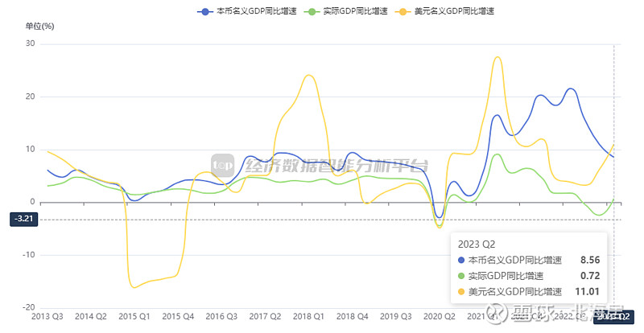The height and width of the screenshot is (333, 644).
Task: Click the highlighted 2023 Q2 axis pointer label
Action: [x=613, y=317]
